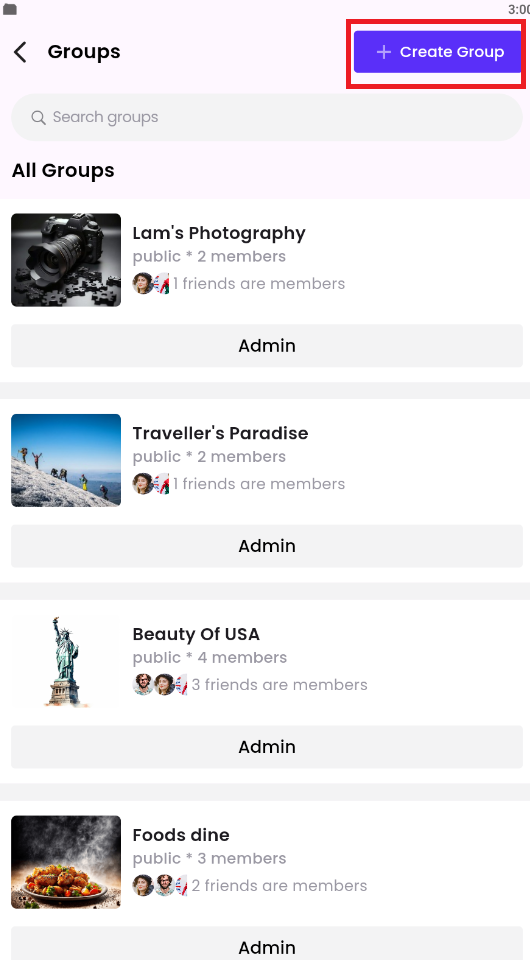Go back using the left arrow icon
The height and width of the screenshot is (960, 530).
coord(20,52)
